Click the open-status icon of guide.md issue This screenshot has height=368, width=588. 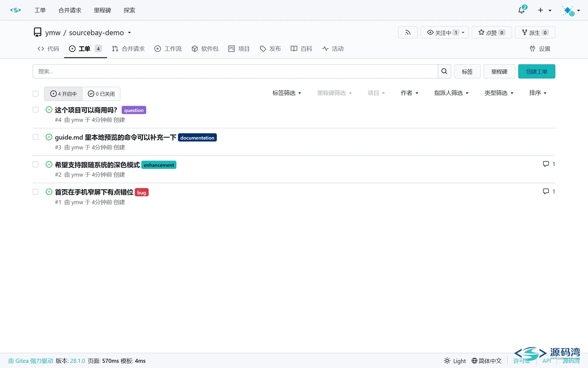[49, 137]
